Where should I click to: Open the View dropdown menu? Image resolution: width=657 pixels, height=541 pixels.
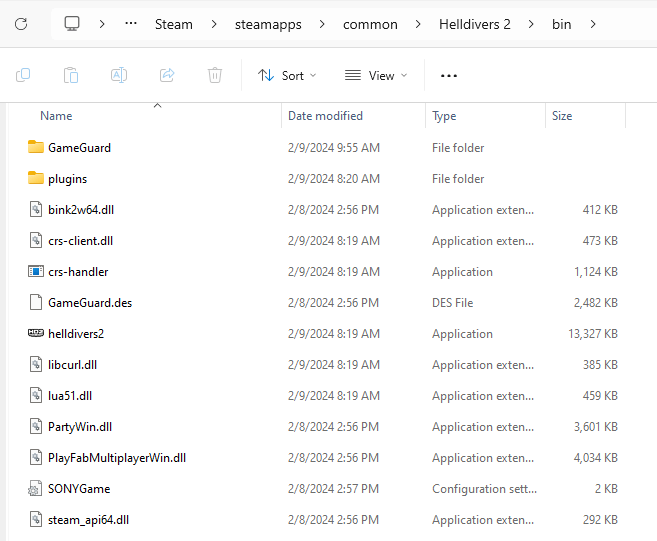click(376, 75)
